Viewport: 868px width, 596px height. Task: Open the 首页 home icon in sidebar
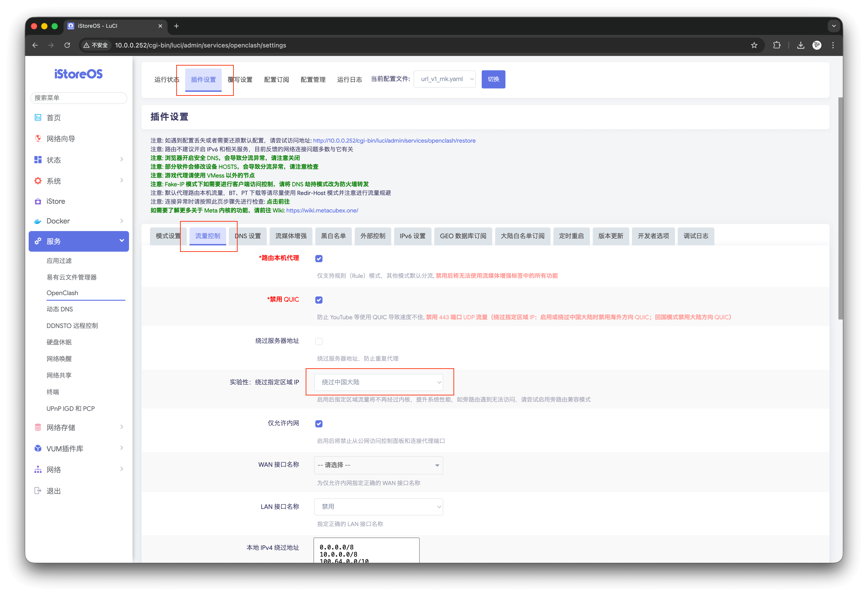[38, 118]
